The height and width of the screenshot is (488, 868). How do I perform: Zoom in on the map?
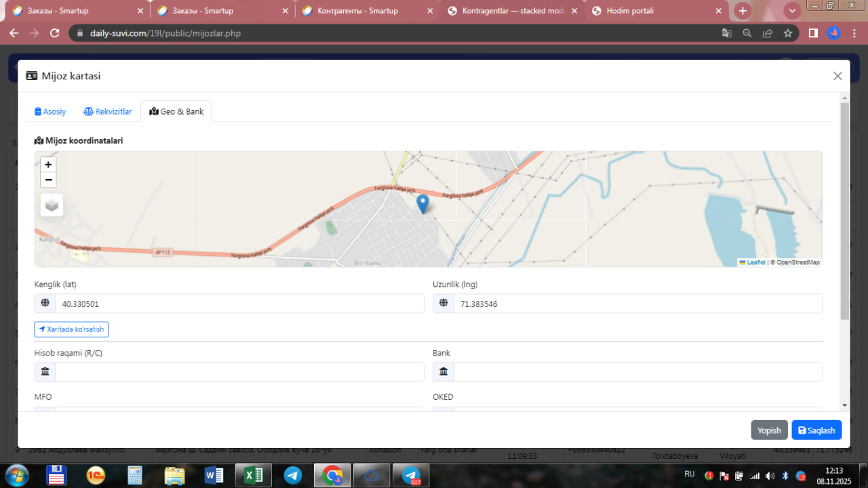48,164
